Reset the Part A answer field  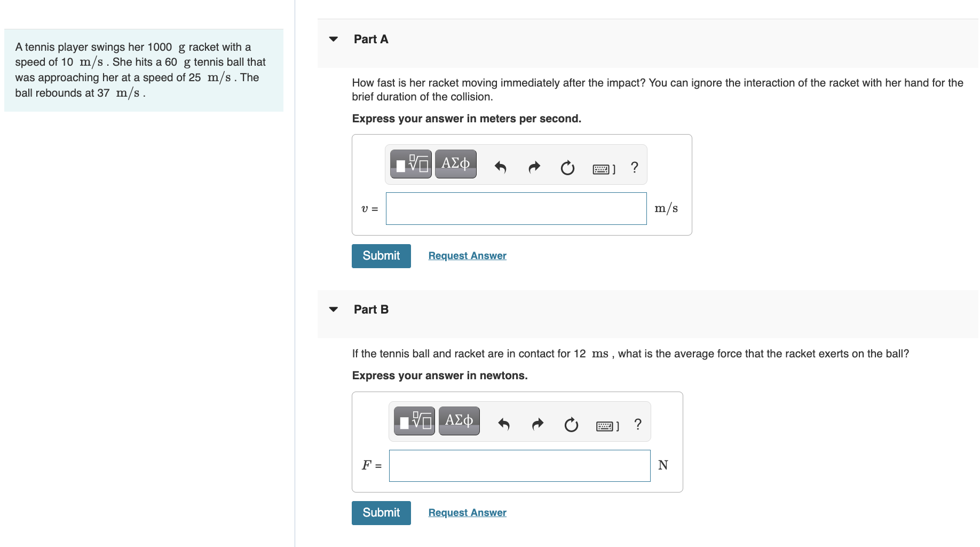pos(567,168)
